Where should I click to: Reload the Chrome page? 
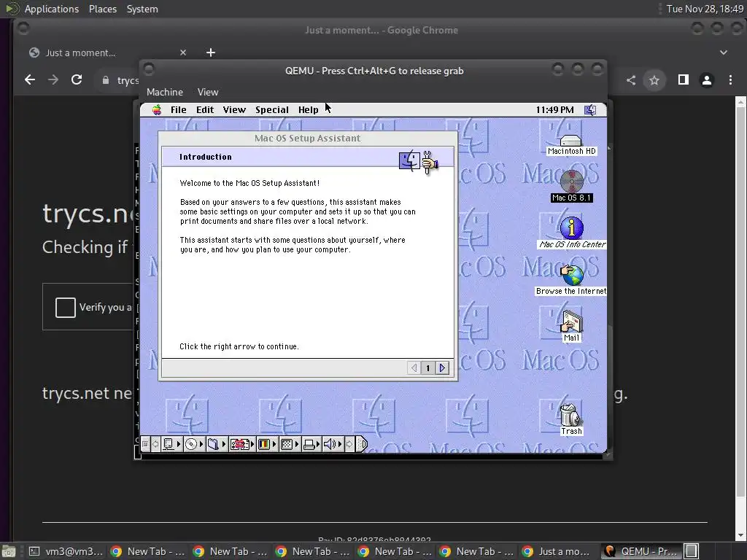76,80
